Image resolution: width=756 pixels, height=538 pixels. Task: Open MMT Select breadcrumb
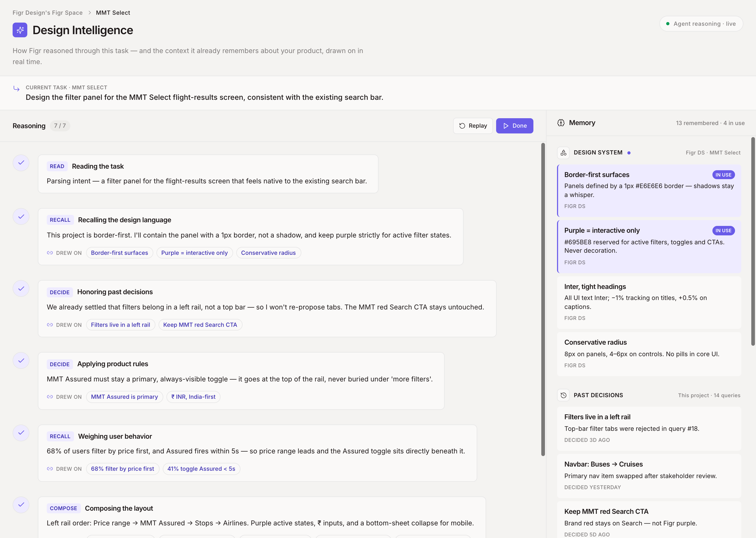point(113,13)
